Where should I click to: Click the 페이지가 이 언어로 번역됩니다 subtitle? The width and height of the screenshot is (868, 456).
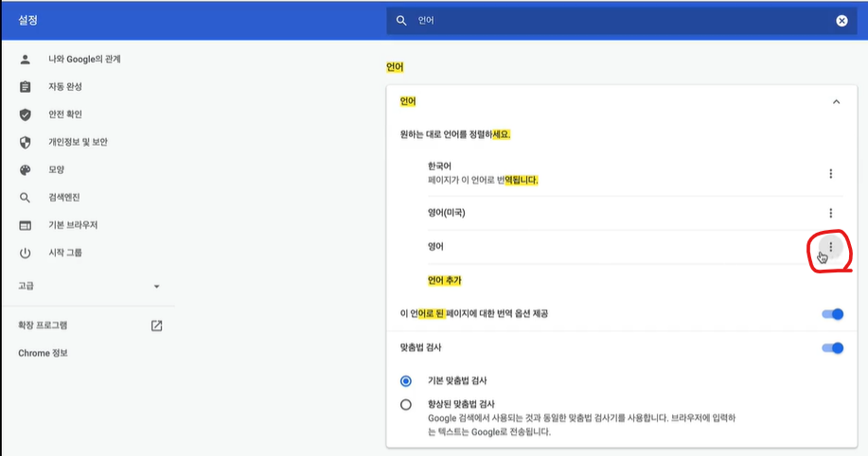point(483,181)
